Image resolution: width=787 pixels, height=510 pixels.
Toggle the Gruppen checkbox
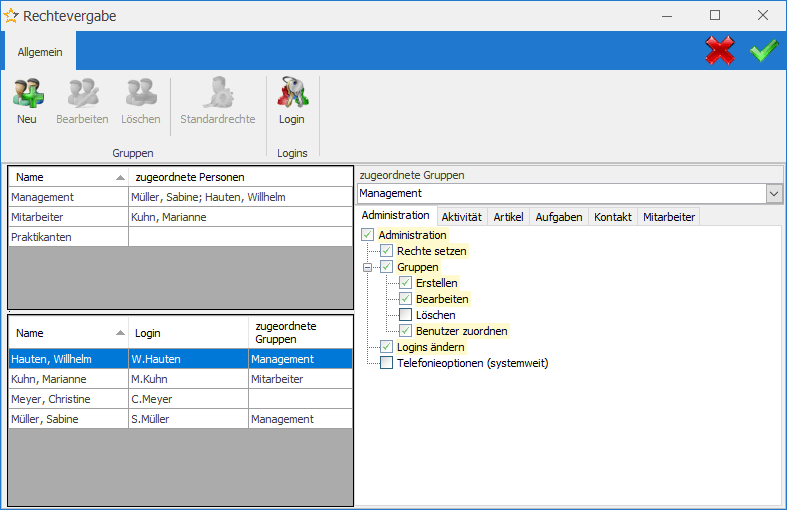point(386,267)
